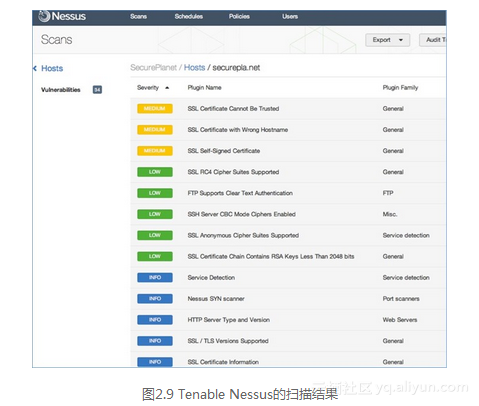This screenshot has width=479, height=406.
Task: Click INFO badge for HTTP Server Type
Action: click(155, 320)
